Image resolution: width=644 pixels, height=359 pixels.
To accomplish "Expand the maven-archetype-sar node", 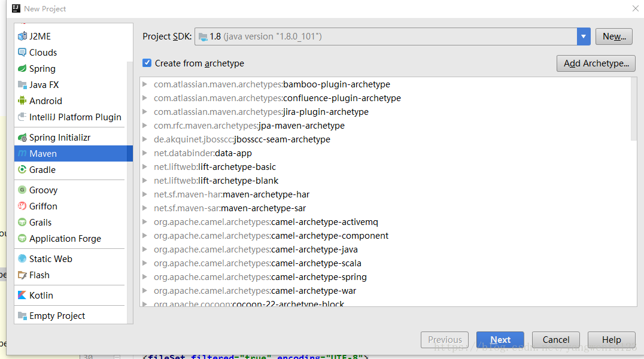I will tap(145, 208).
